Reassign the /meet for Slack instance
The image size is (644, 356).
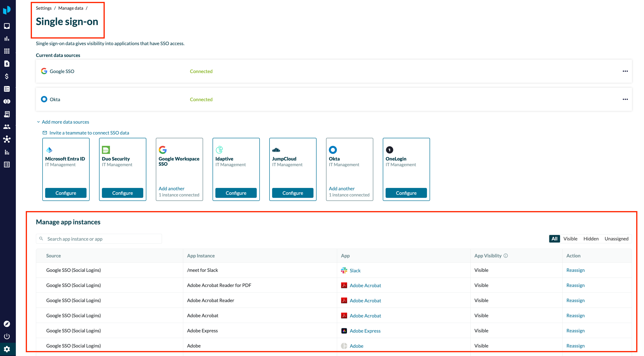pyautogui.click(x=575, y=270)
